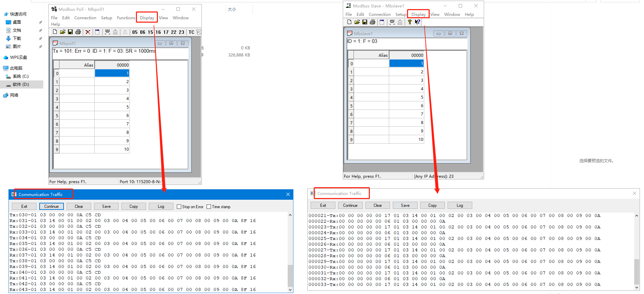Click the New document icon in Modbus Slave

pyautogui.click(x=349, y=22)
